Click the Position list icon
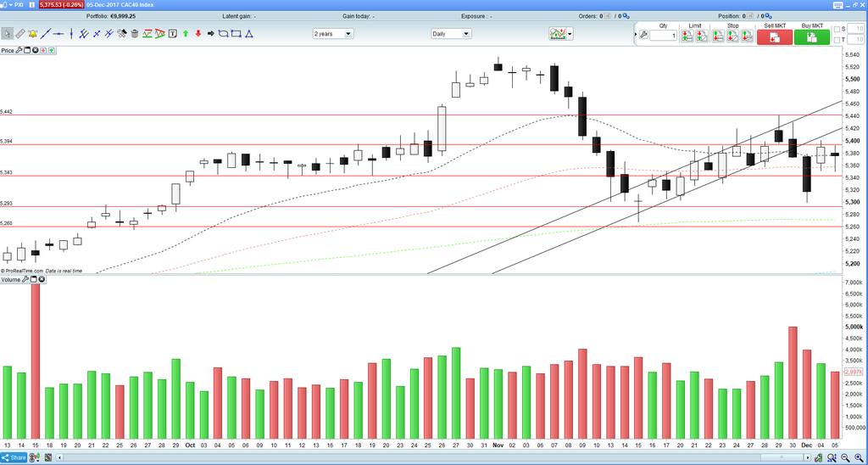This screenshot has height=465, width=868. pyautogui.click(x=750, y=16)
